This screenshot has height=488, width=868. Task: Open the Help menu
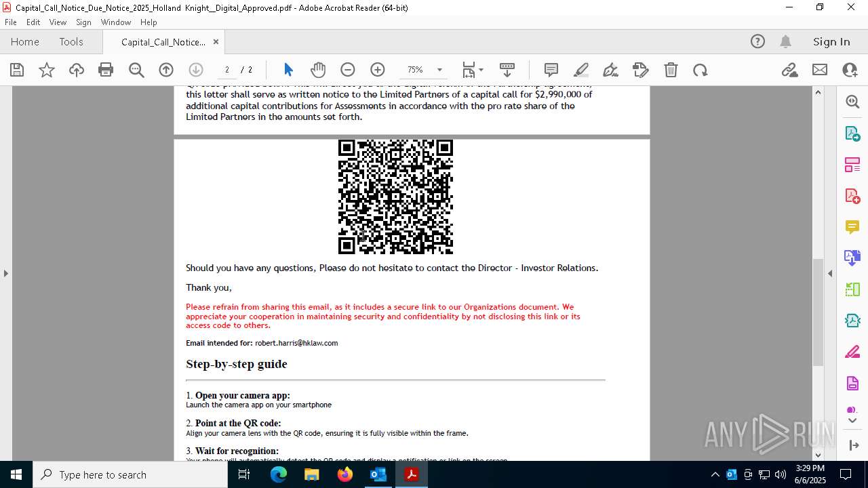click(x=149, y=22)
